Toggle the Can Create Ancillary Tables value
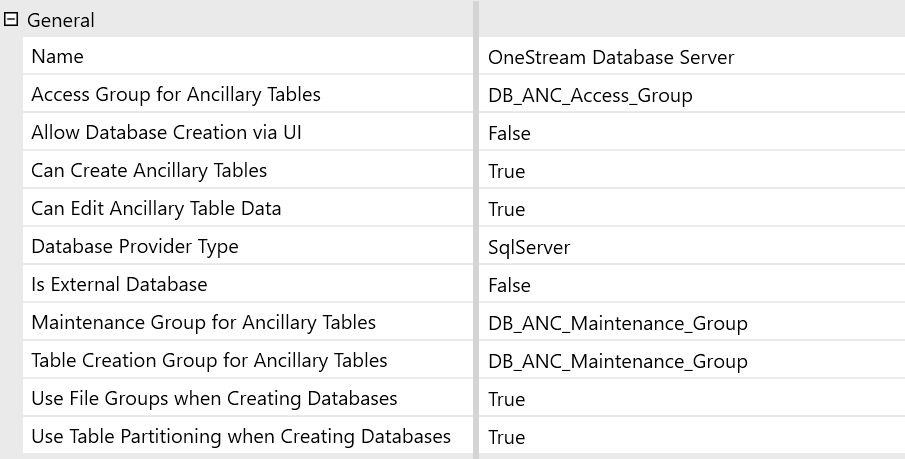This screenshot has height=459, width=905. (692, 171)
